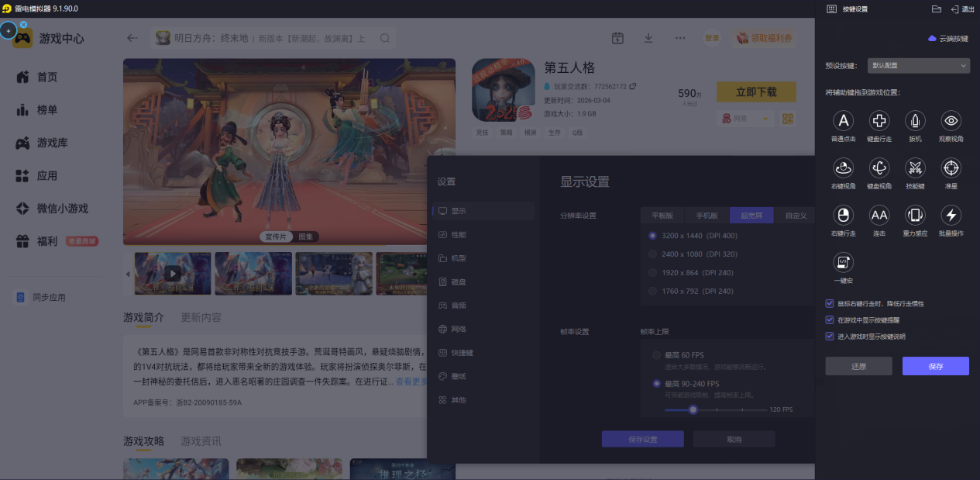The height and width of the screenshot is (480, 980).
Task: Select the 重力感应 phone icon
Action: pos(915,215)
